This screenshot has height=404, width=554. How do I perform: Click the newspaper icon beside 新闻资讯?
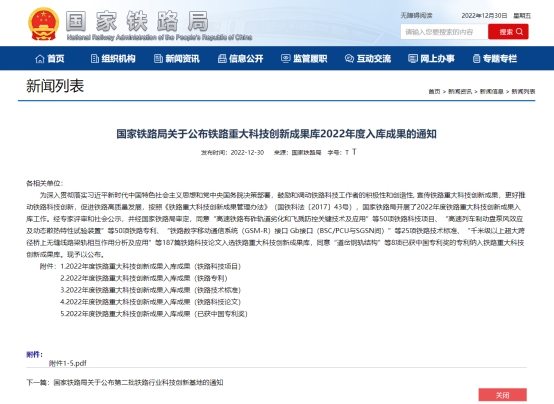[158, 59]
